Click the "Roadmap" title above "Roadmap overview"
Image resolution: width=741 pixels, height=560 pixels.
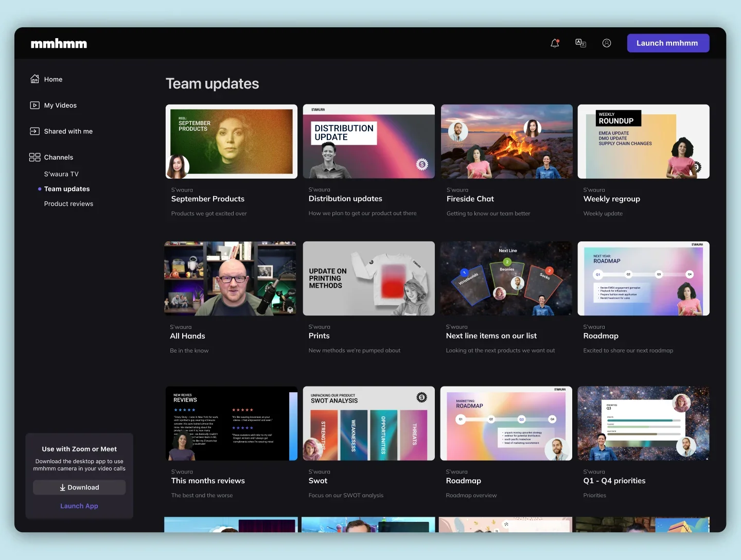pos(464,481)
